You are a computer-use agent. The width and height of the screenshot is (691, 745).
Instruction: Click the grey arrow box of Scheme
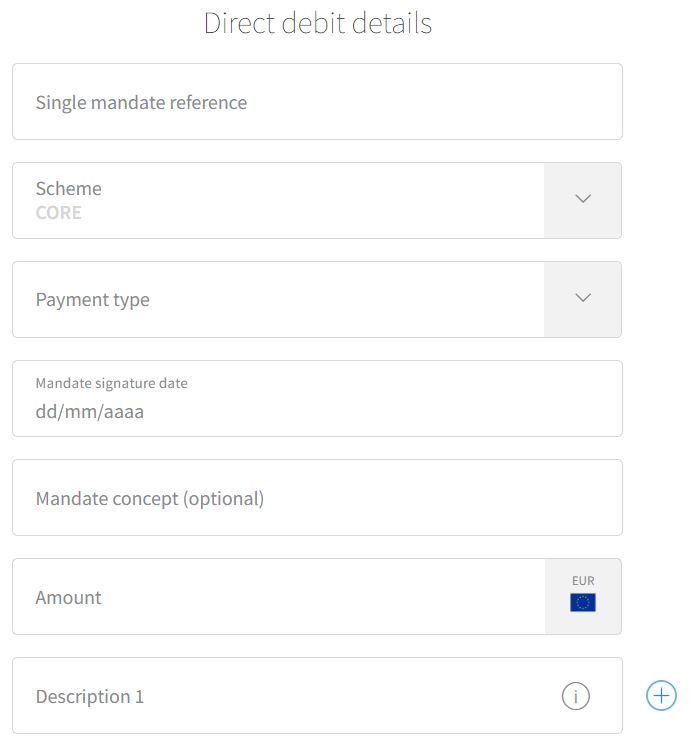click(x=583, y=201)
